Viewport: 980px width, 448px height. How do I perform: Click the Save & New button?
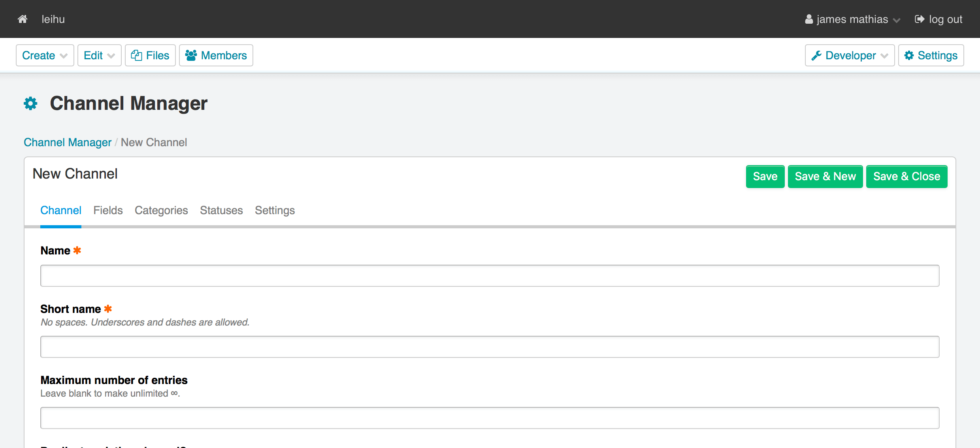tap(825, 177)
